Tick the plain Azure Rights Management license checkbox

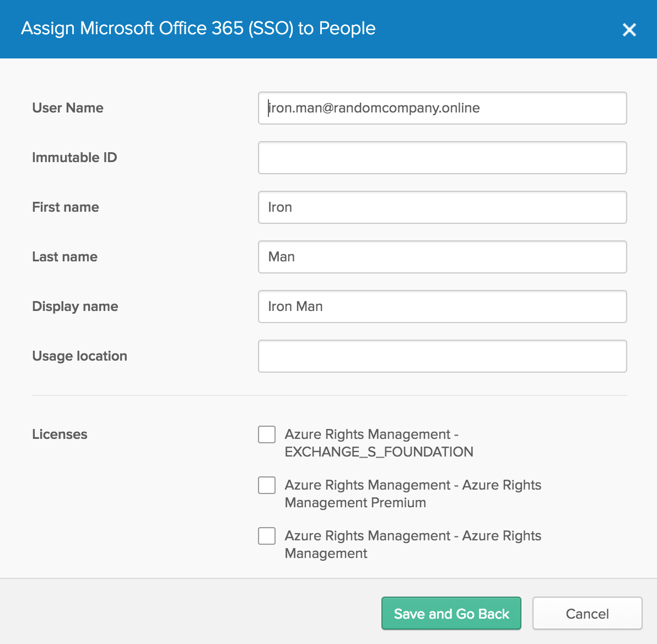266,536
